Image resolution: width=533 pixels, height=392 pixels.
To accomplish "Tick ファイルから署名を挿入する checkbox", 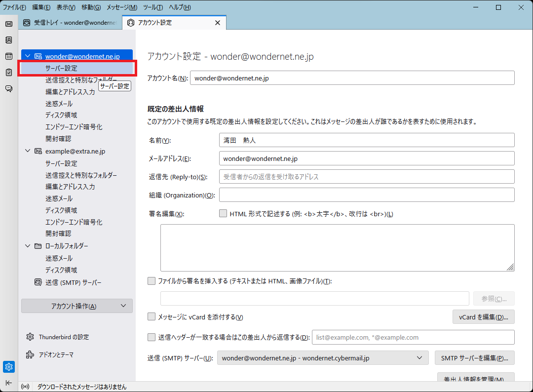I will [152, 281].
